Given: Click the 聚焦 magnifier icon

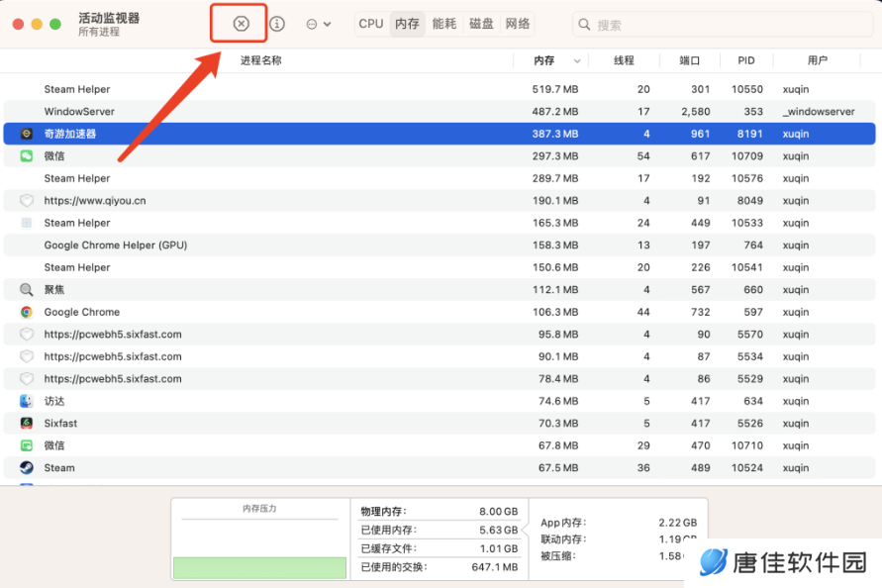Looking at the screenshot, I should (x=27, y=290).
